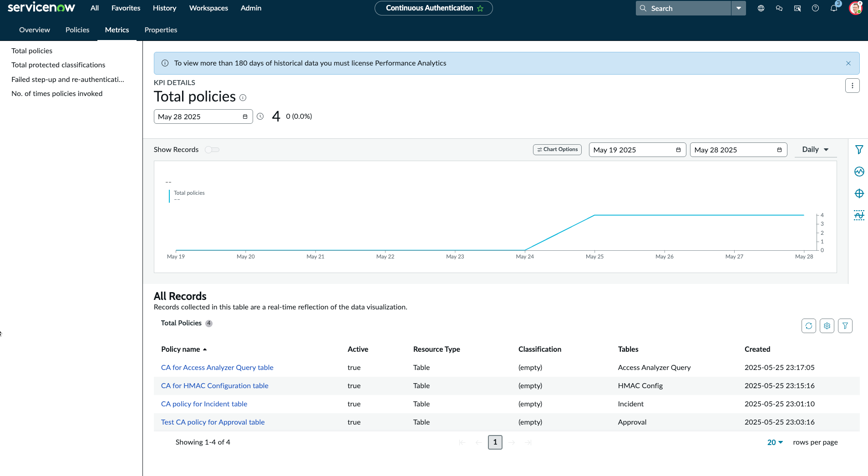Viewport: 868px width, 476px height.
Task: Open the Chart Options button
Action: point(557,150)
